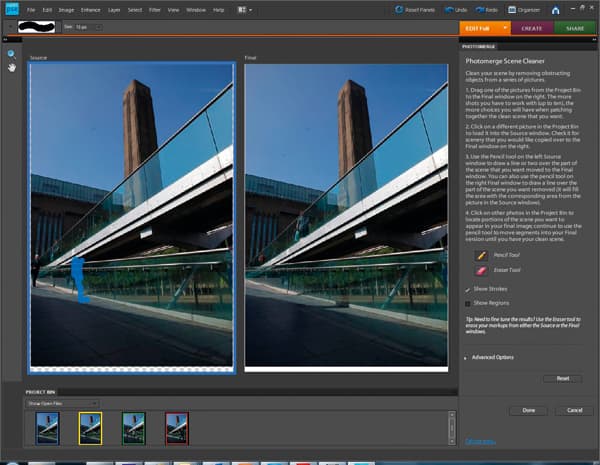600x465 pixels.
Task: Open the Filter menu
Action: tap(155, 10)
